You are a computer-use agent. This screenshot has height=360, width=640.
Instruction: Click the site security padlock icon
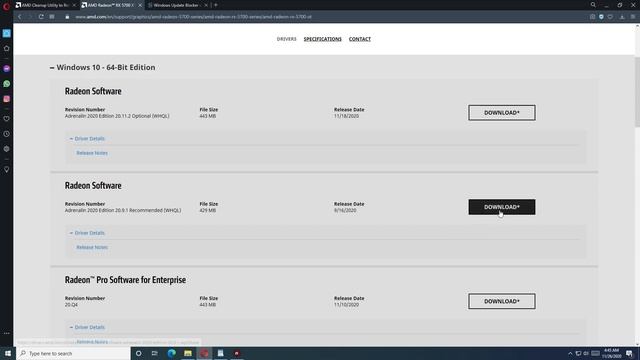tap(67, 17)
